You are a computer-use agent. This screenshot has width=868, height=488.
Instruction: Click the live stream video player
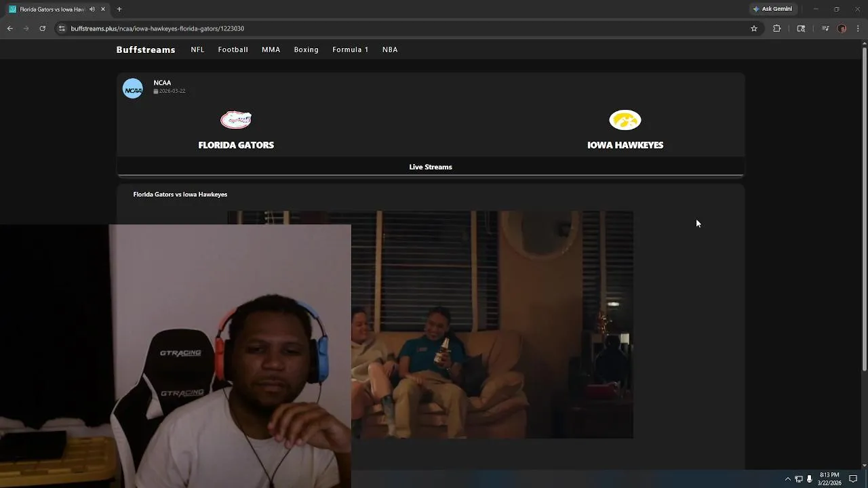pos(430,325)
